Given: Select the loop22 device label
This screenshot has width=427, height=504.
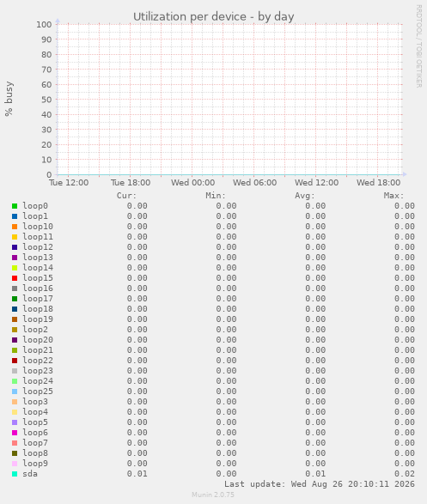Looking at the screenshot, I should pos(38,360).
